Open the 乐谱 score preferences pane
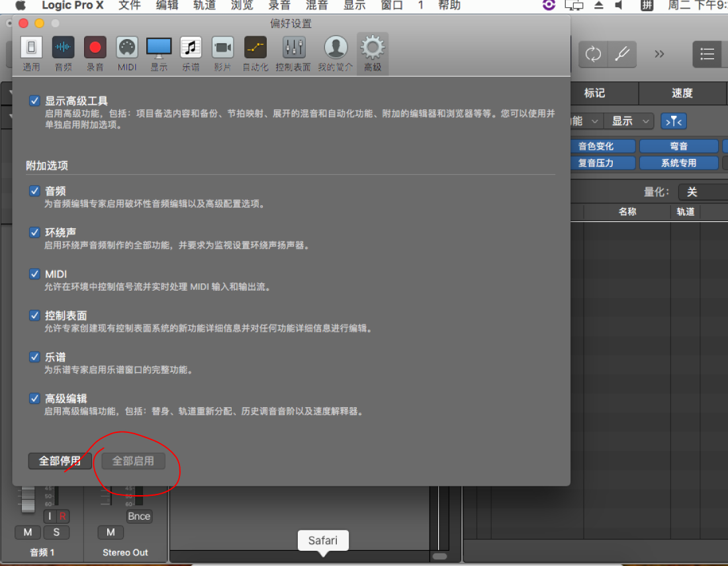 click(191, 52)
